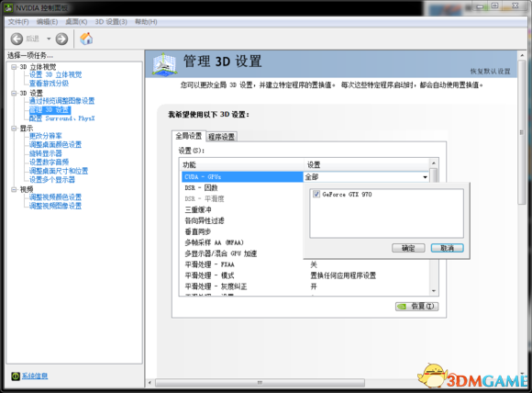Image resolution: width=532 pixels, height=393 pixels.
Task: Click the 恢复(I) restore button
Action: tap(417, 307)
